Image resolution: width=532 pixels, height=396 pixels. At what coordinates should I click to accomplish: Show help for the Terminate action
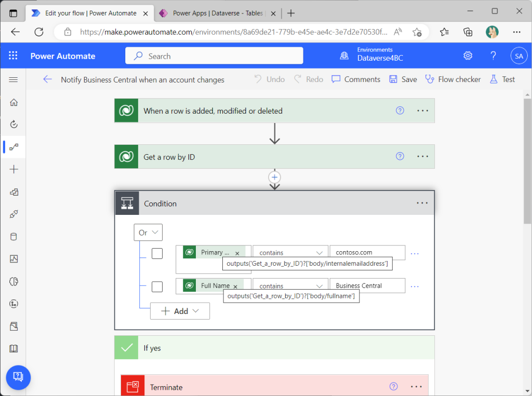[x=393, y=386]
